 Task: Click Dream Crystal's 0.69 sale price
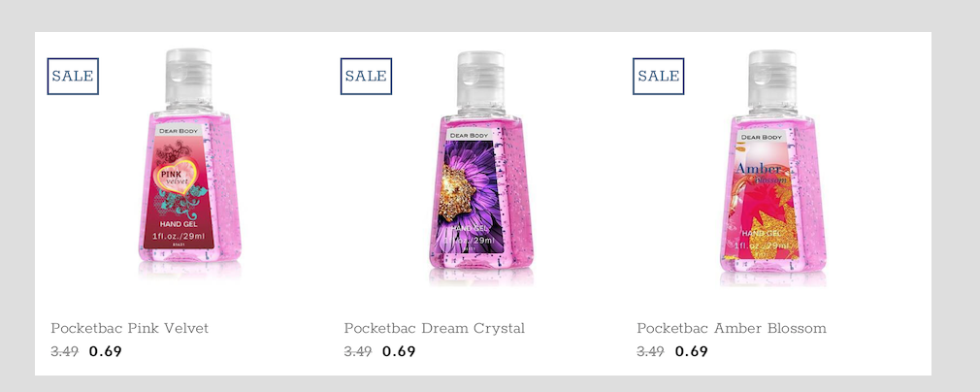click(x=399, y=351)
